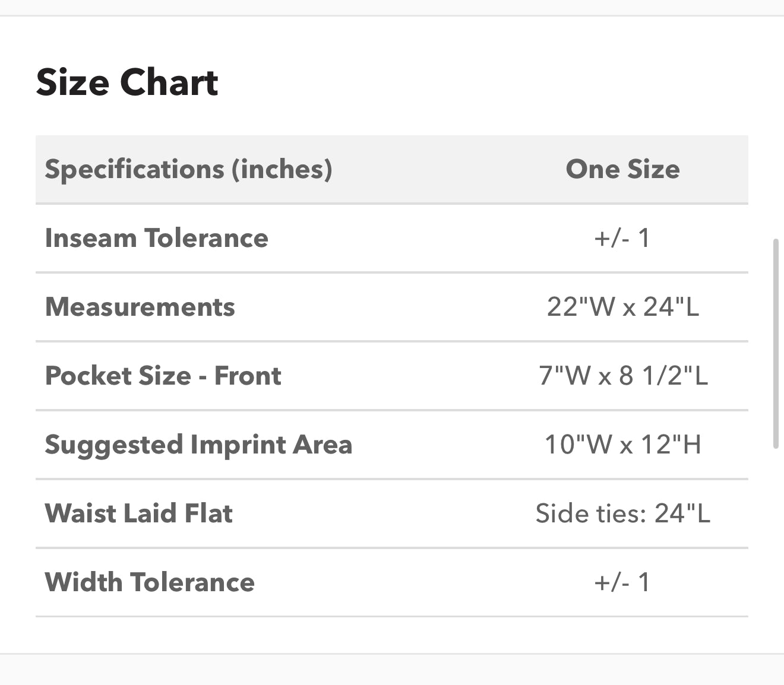
Task: Click the Size Chart heading
Action: point(127,82)
